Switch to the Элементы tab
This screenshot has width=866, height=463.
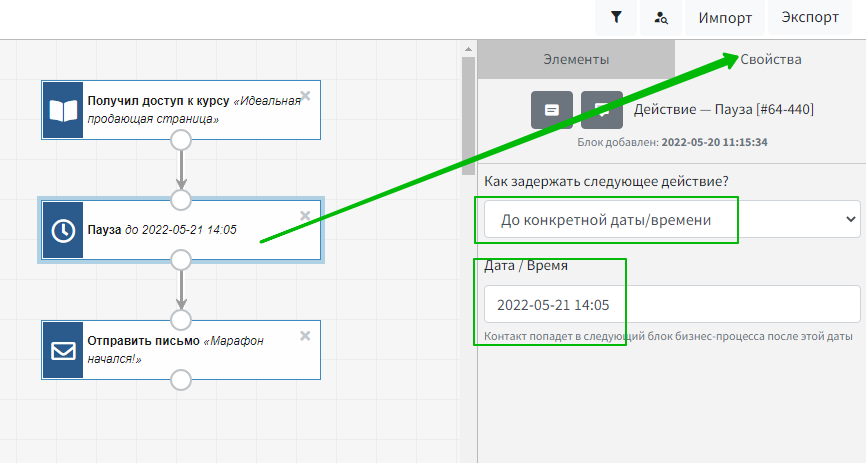pyautogui.click(x=576, y=59)
